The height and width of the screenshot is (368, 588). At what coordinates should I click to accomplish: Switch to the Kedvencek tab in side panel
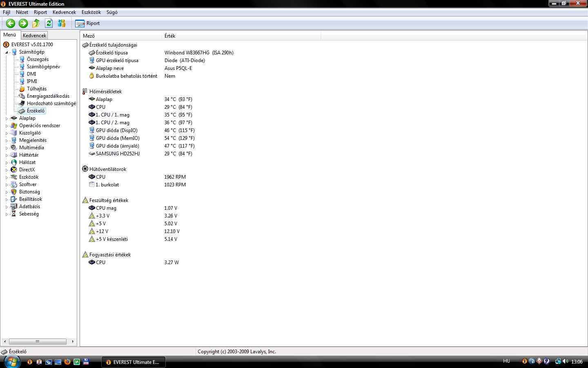(34, 36)
